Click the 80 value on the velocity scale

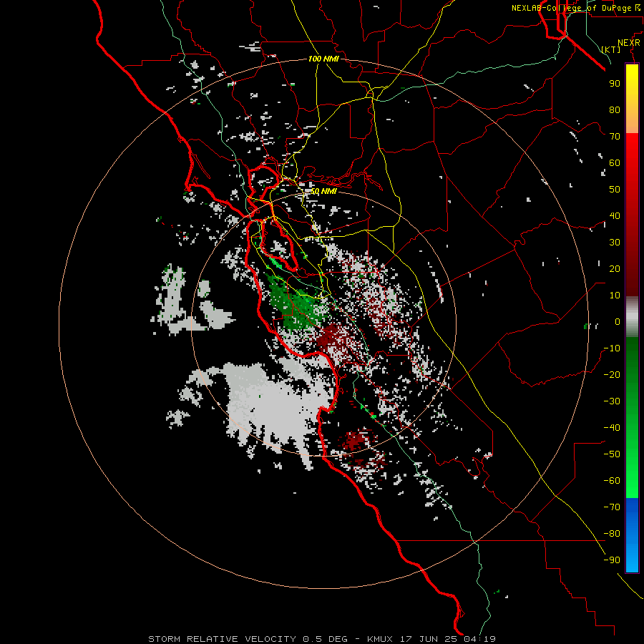coord(615,109)
